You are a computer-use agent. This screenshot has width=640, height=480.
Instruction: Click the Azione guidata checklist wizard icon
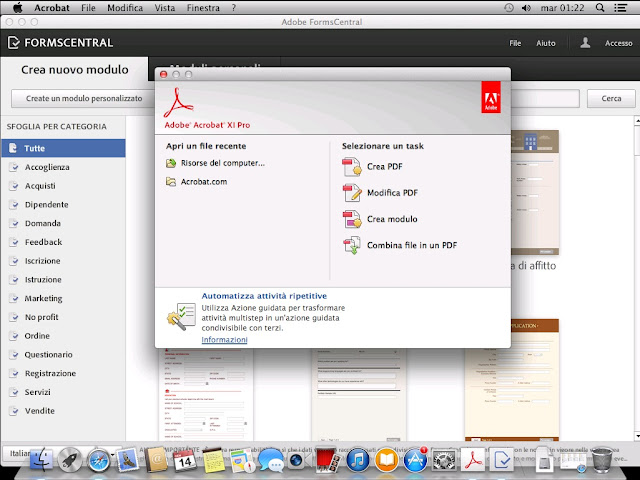tap(181, 317)
